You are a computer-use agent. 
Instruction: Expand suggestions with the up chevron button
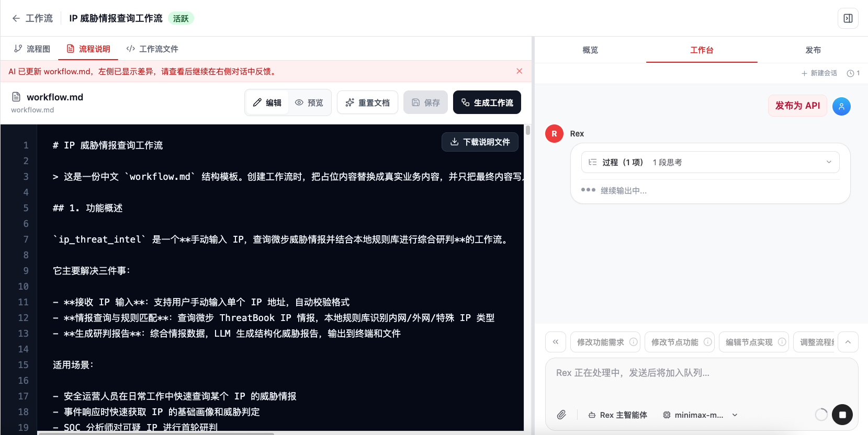[x=848, y=342]
